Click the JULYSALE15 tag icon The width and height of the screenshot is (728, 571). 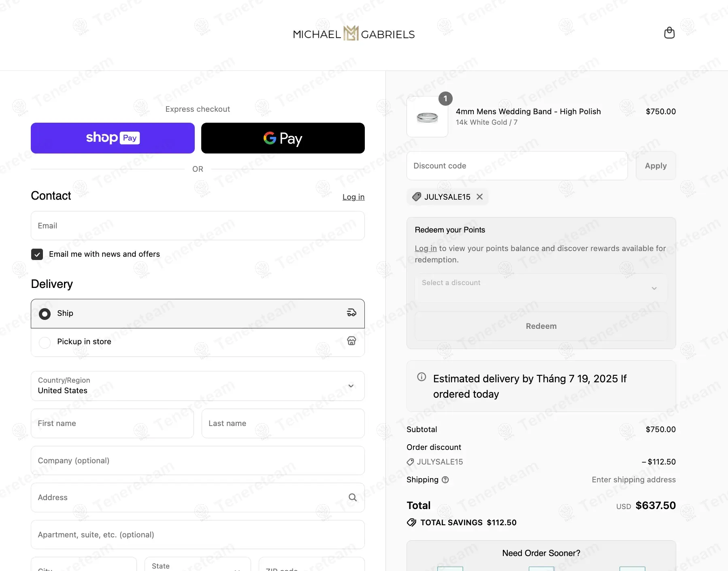tap(417, 197)
